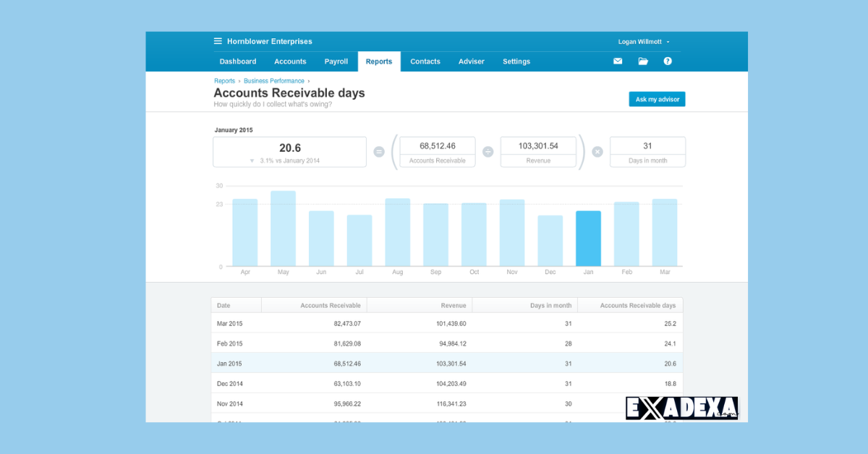This screenshot has height=454, width=868.
Task: Check messages via the mail icon
Action: pos(617,61)
